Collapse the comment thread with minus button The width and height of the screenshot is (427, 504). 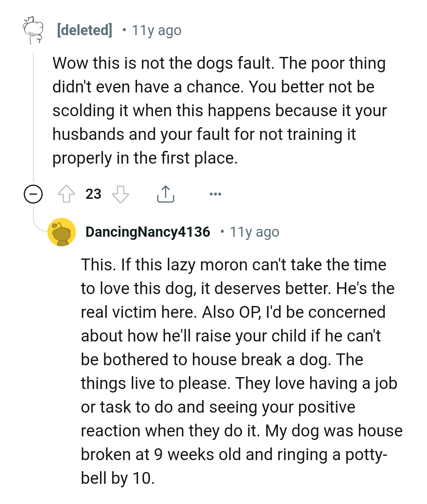click(34, 194)
